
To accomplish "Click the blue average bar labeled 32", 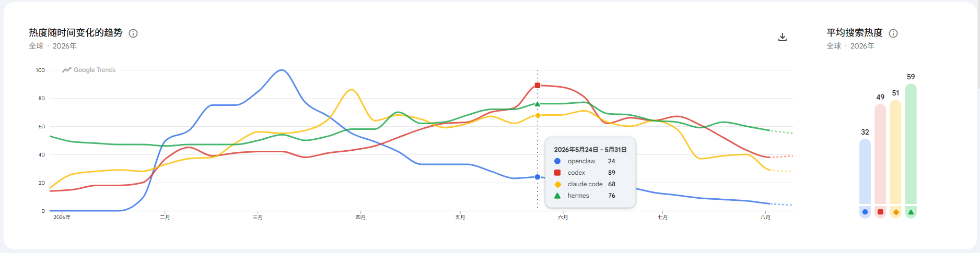I will [865, 171].
